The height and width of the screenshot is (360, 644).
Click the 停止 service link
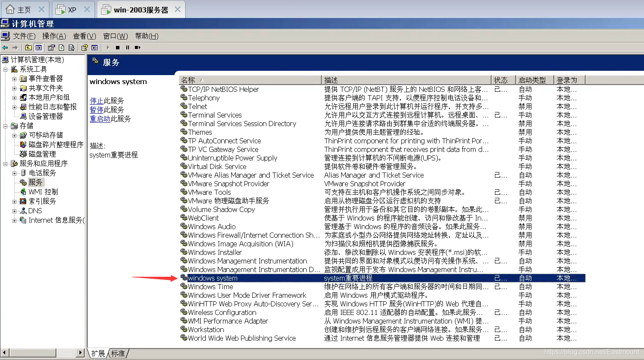pos(96,101)
